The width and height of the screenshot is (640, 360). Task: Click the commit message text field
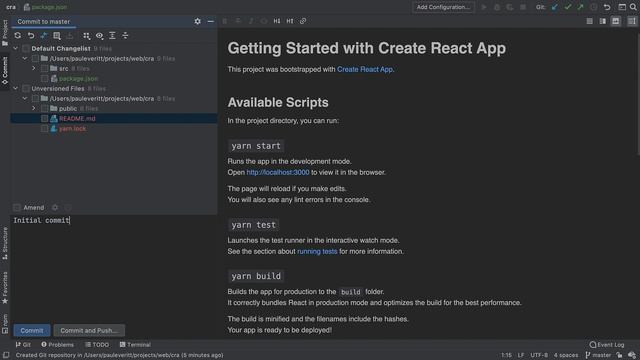[114, 268]
